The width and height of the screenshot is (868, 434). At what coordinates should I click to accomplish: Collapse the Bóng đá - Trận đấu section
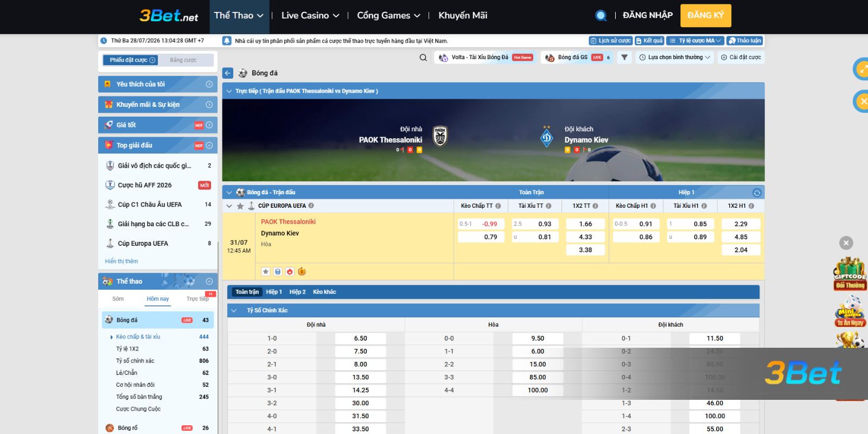coord(229,193)
